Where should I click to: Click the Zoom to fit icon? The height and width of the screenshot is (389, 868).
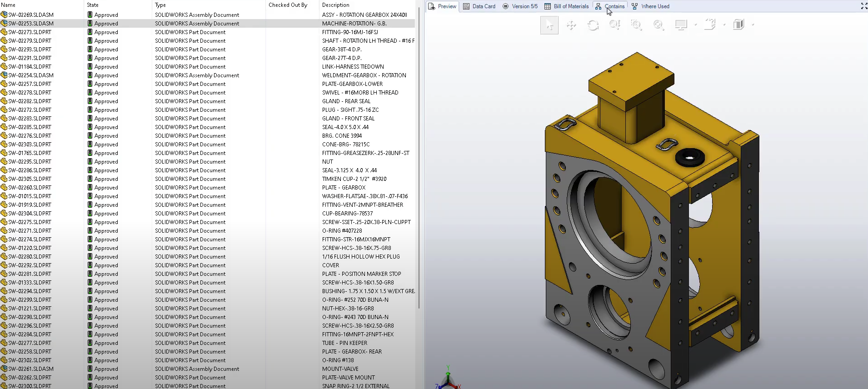click(658, 25)
